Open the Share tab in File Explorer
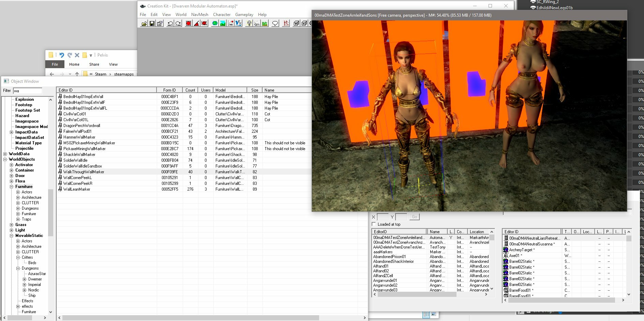 click(94, 64)
